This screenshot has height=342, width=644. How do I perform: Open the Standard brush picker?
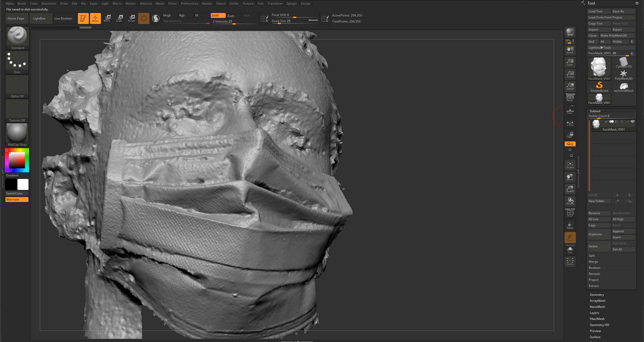[17, 38]
